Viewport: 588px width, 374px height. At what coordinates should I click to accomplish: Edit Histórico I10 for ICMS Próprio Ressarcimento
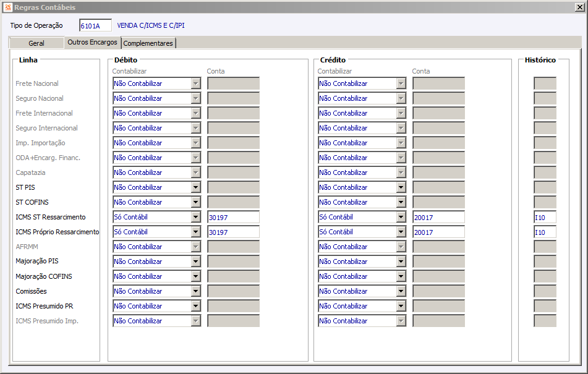[545, 232]
